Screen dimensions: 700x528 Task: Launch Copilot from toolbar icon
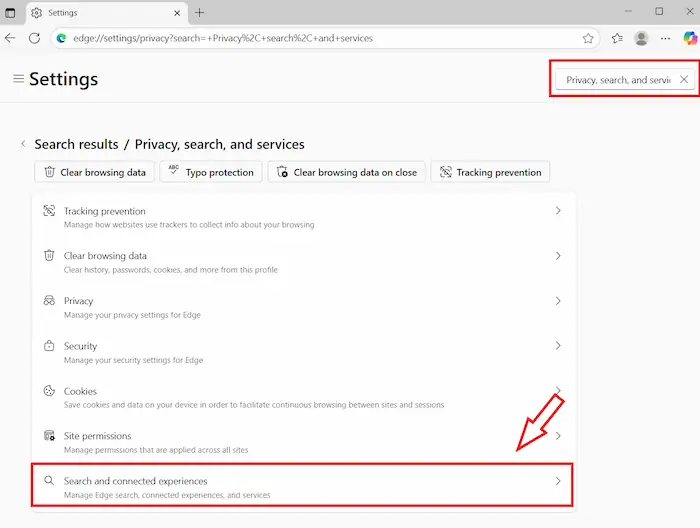[689, 38]
